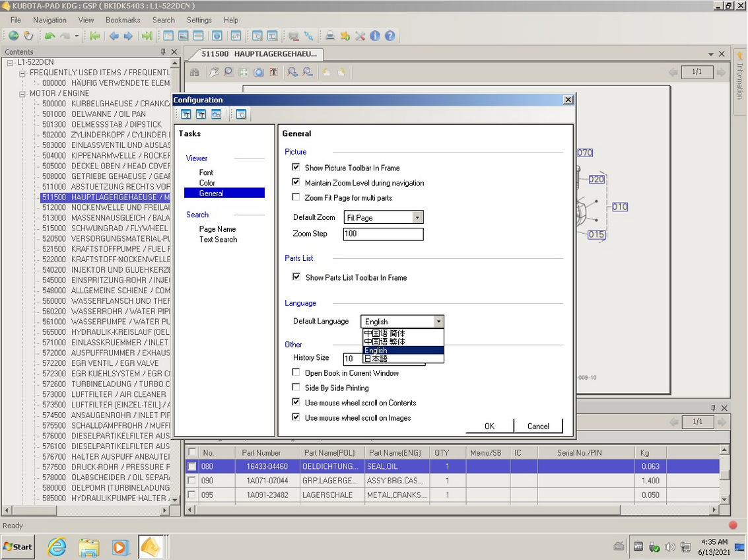Image resolution: width=748 pixels, height=560 pixels.
Task: Toggle Show Picture Toolbar In Frame checkbox
Action: (296, 168)
